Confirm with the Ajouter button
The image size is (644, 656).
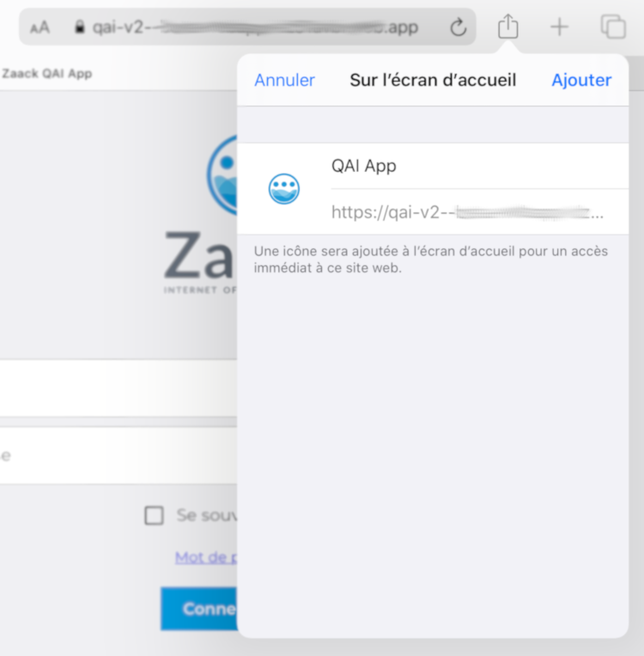581,80
